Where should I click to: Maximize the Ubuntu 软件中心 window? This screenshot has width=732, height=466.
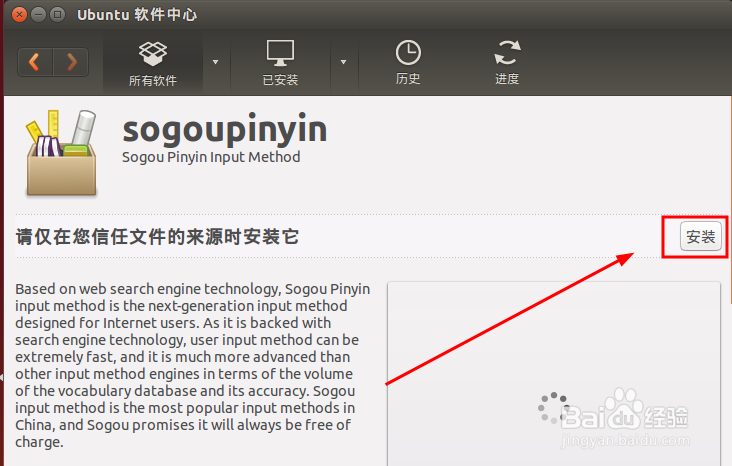(57, 14)
